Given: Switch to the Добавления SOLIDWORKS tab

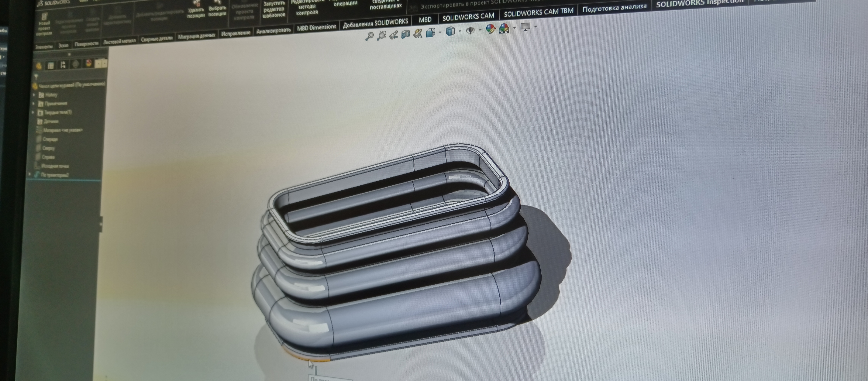Looking at the screenshot, I should (375, 23).
